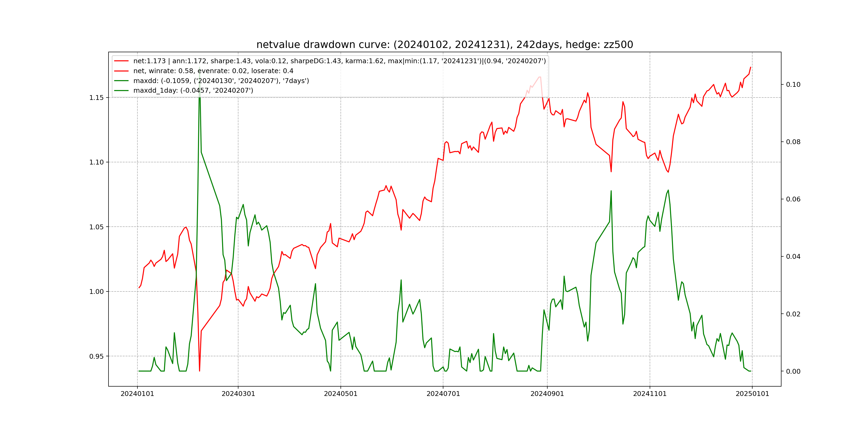Click the 0.95 left axis tick label

click(x=96, y=357)
